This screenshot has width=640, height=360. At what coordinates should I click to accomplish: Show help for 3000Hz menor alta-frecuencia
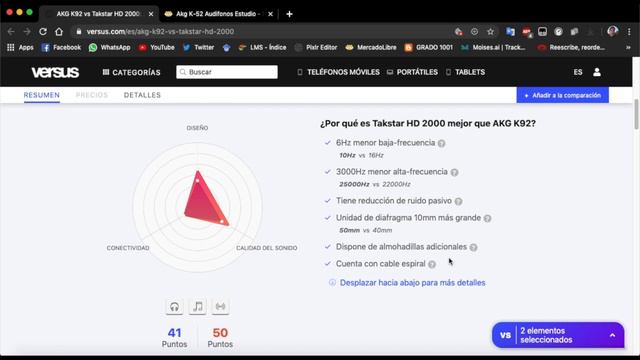[x=454, y=172]
